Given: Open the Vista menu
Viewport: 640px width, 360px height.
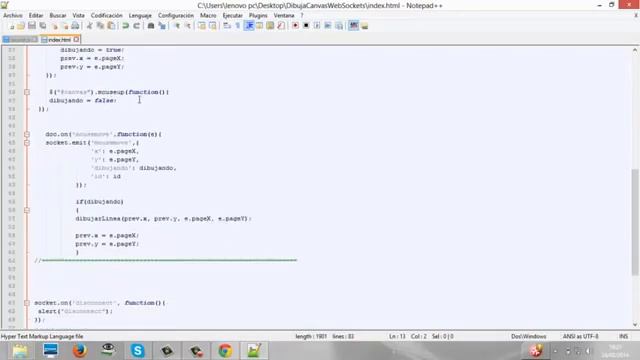Looking at the screenshot, I should (x=78, y=16).
